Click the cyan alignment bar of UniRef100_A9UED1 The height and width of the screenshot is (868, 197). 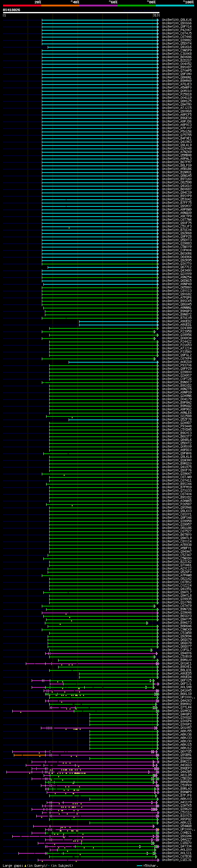pyautogui.click(x=119, y=325)
